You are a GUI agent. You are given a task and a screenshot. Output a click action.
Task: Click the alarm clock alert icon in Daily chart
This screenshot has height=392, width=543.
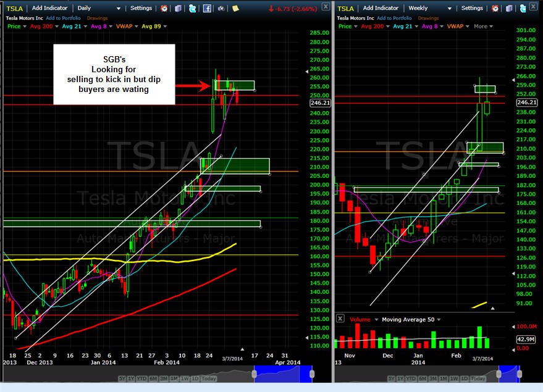[x=164, y=8]
